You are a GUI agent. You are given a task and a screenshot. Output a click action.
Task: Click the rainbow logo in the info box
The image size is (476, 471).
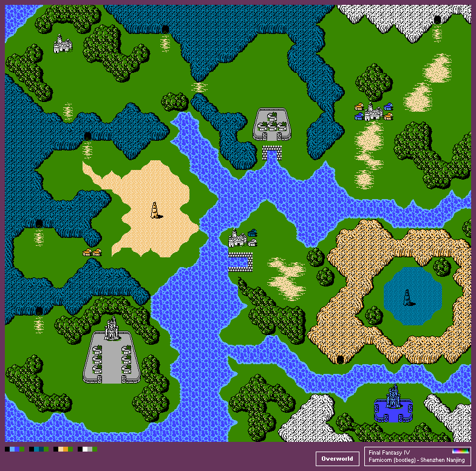click(461, 452)
